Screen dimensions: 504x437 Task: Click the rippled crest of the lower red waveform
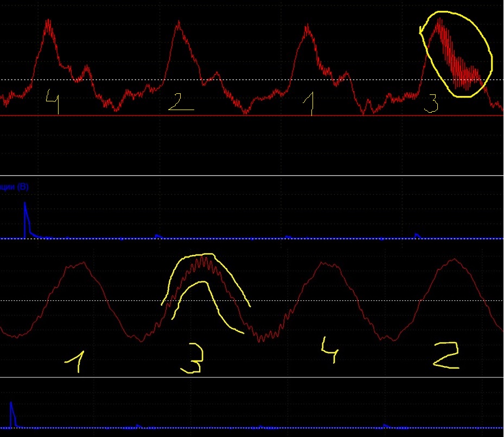coord(202,265)
